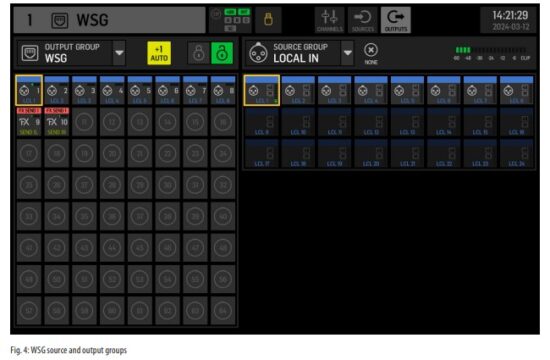The width and height of the screenshot is (550, 360).
Task: Open the Channels routing tab
Action: (x=329, y=20)
